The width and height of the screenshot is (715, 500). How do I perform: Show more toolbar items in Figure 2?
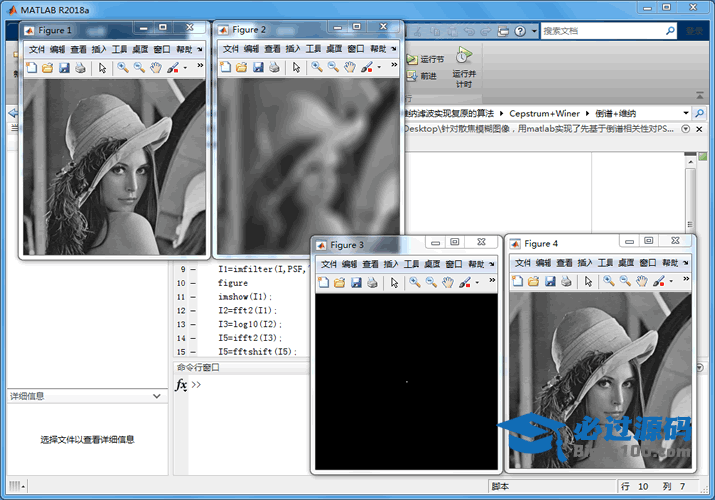pyautogui.click(x=394, y=67)
